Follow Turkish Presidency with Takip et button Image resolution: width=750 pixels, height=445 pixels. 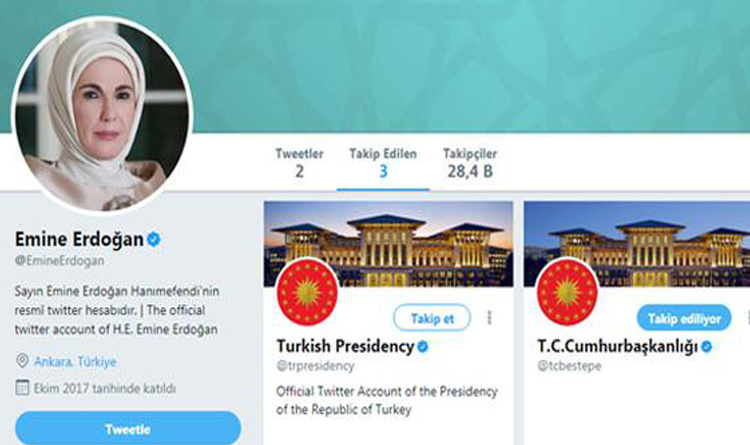[432, 318]
